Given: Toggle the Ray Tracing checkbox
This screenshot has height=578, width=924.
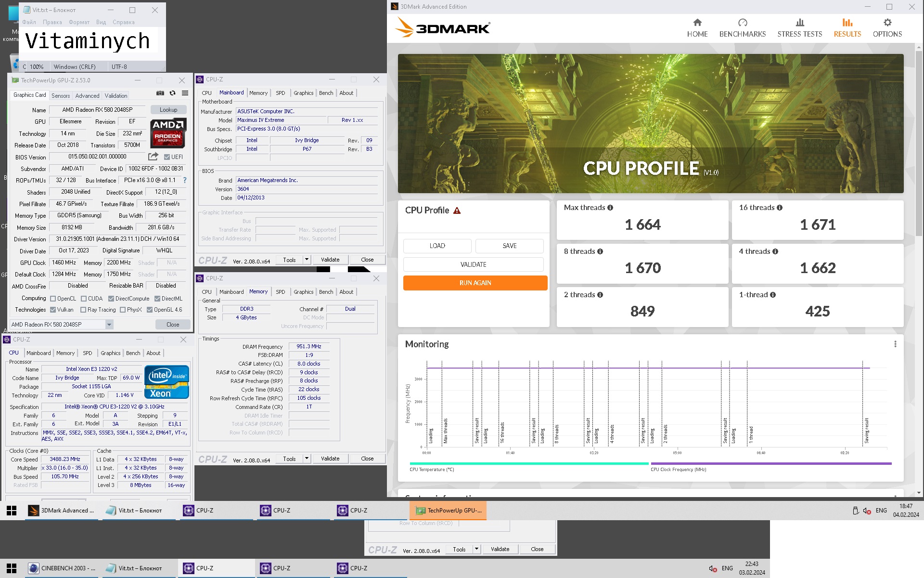Looking at the screenshot, I should coord(83,310).
